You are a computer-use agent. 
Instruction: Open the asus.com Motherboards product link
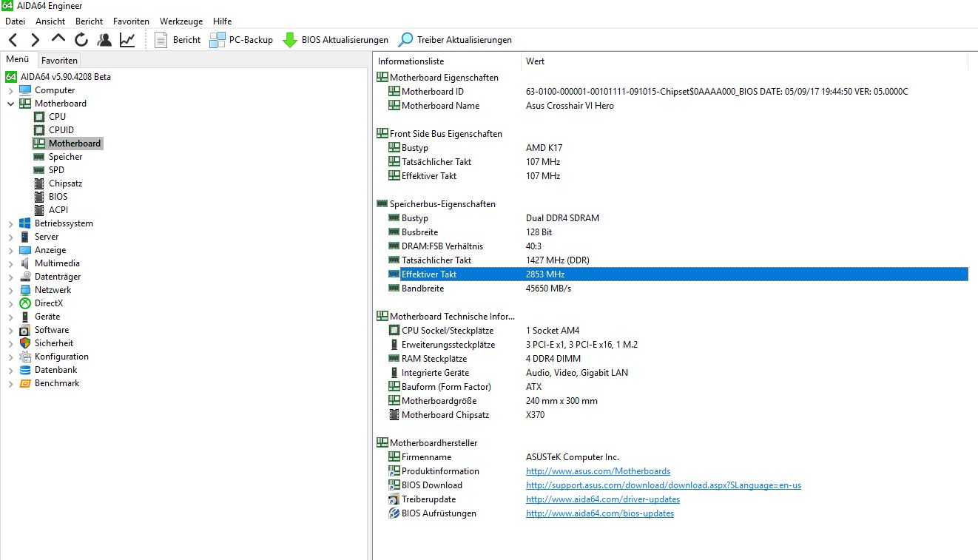coord(598,471)
